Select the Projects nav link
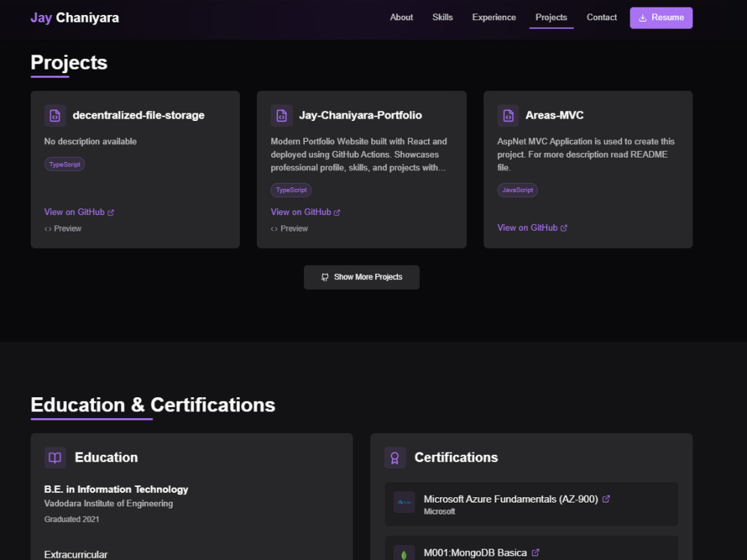 pos(551,18)
